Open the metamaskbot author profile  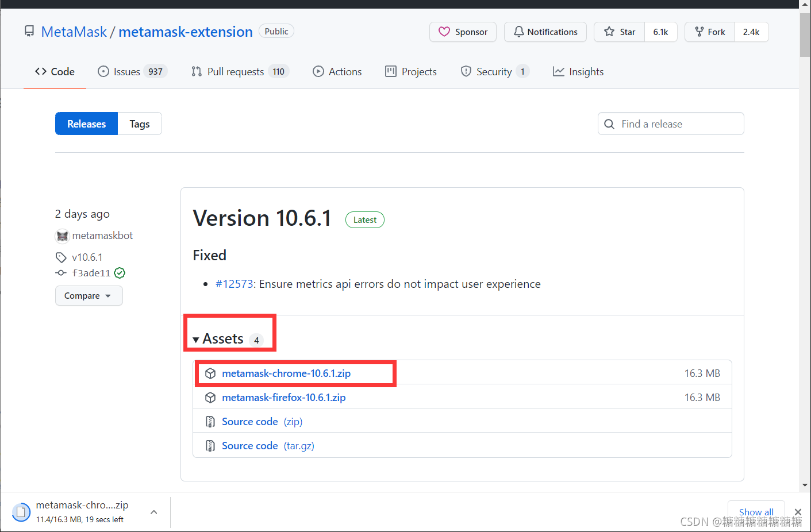point(102,236)
